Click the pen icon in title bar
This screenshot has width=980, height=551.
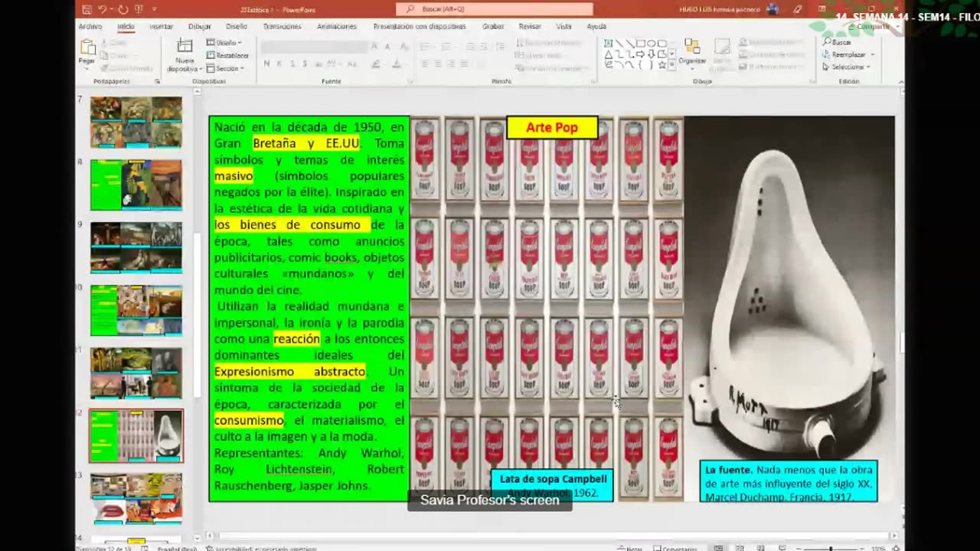798,9
